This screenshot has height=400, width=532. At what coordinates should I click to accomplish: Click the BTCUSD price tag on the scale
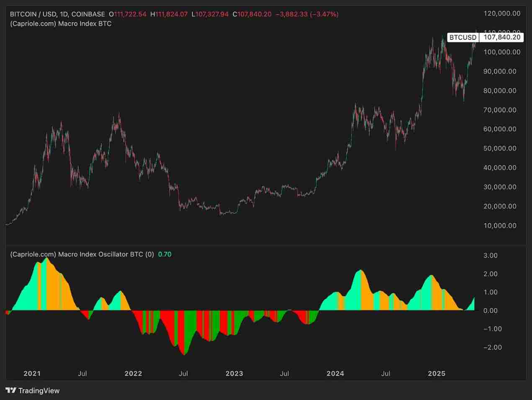pos(463,37)
